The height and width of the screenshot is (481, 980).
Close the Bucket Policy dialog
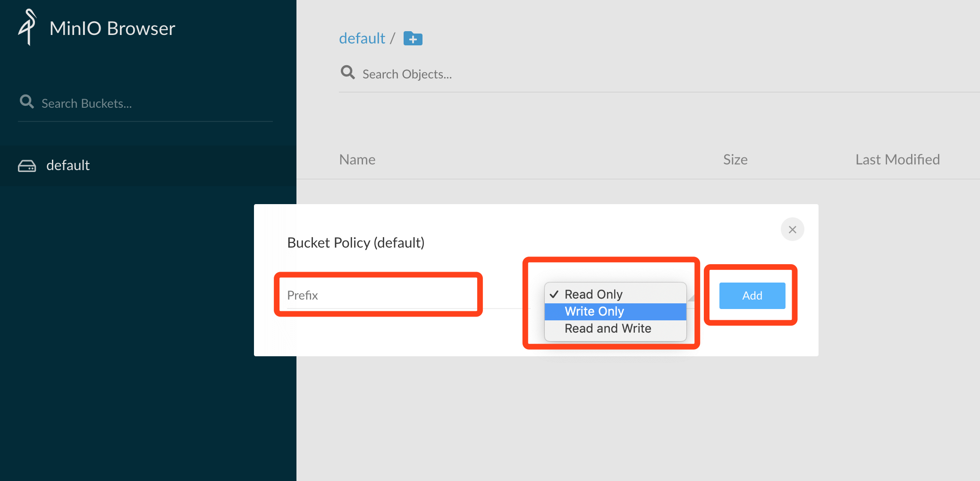tap(793, 230)
